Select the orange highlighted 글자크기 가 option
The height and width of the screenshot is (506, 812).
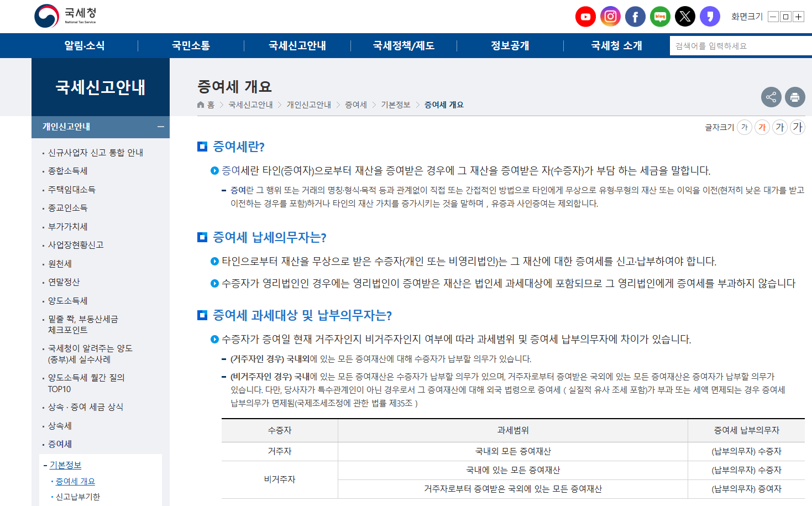click(762, 127)
